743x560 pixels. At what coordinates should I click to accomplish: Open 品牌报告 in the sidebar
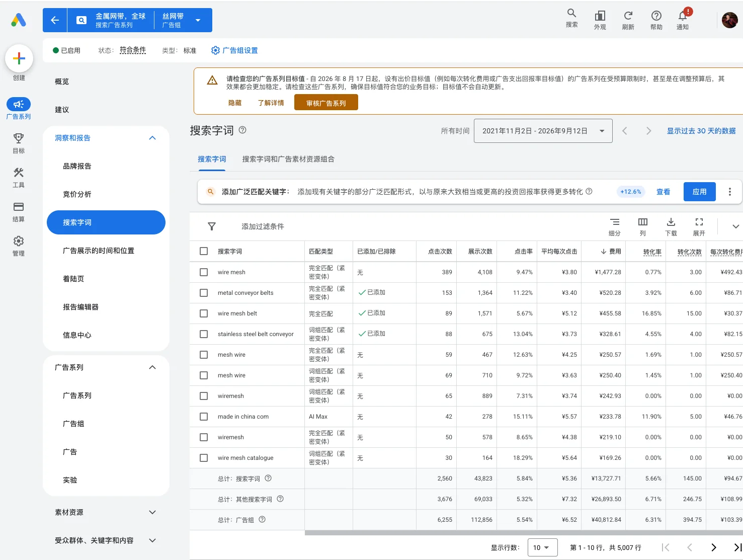click(x=77, y=166)
